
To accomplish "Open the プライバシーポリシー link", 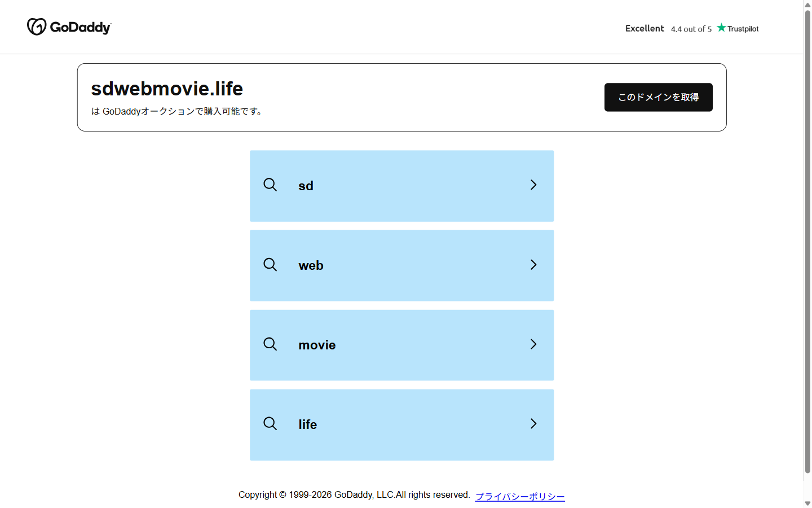I will [520, 496].
